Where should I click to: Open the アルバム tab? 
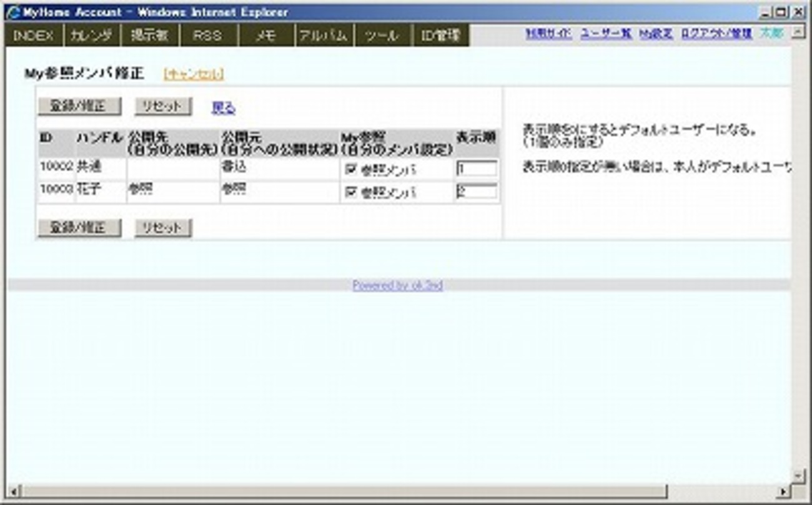pyautogui.click(x=323, y=36)
